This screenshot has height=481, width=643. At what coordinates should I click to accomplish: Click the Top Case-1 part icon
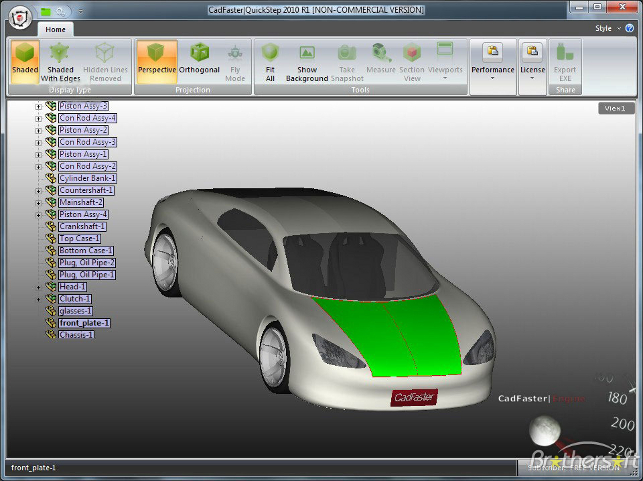[50, 238]
